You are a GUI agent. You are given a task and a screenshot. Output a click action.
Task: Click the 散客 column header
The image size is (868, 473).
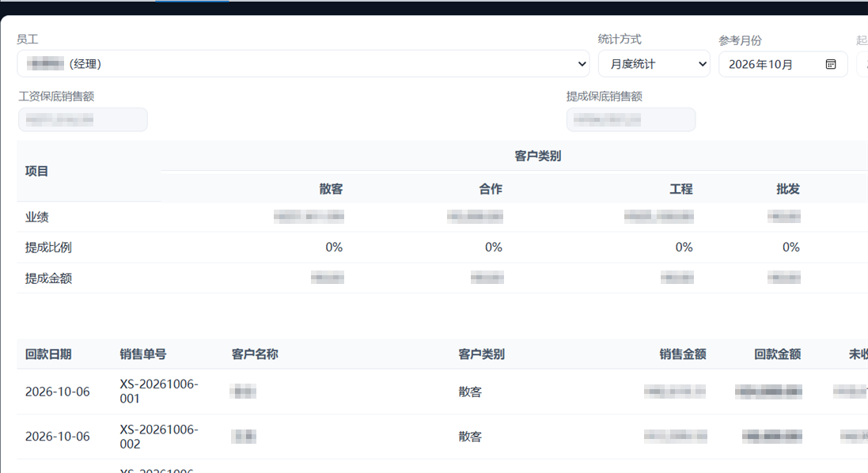(x=331, y=189)
